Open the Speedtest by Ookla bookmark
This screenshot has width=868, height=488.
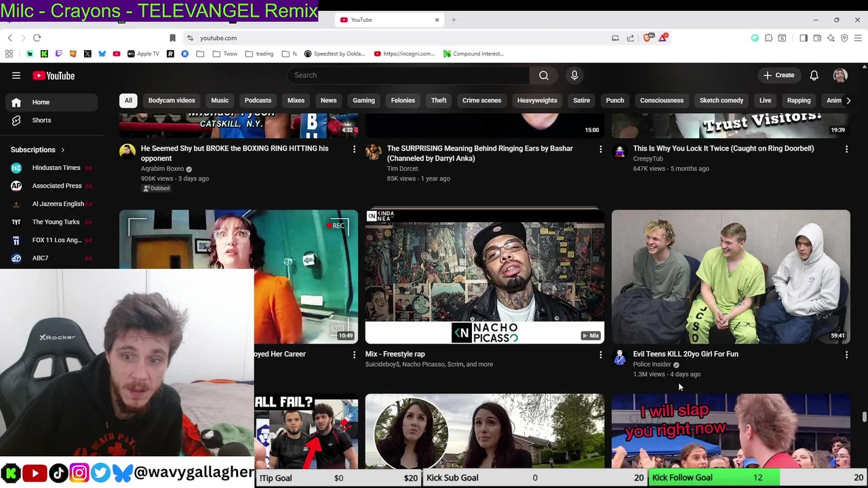pos(336,54)
